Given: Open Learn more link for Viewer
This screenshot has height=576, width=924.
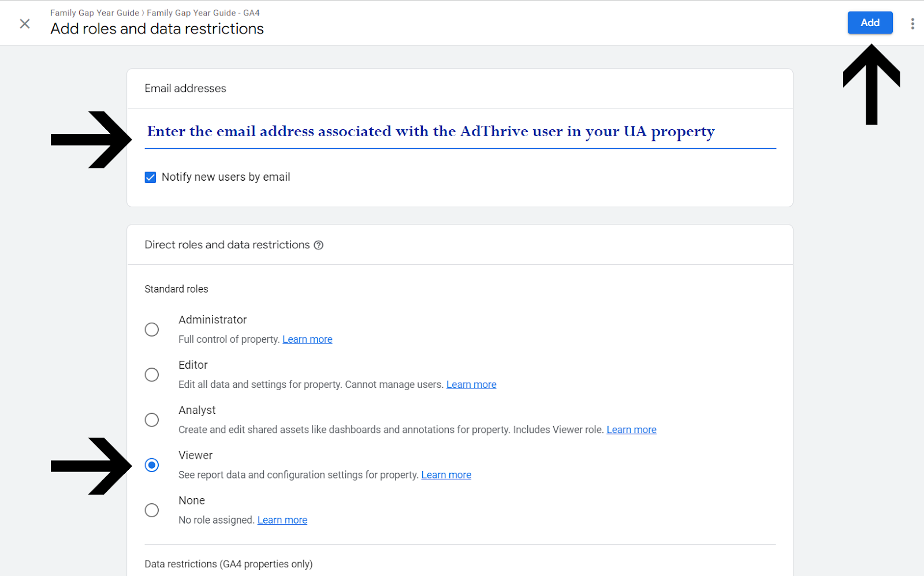Looking at the screenshot, I should coord(446,475).
